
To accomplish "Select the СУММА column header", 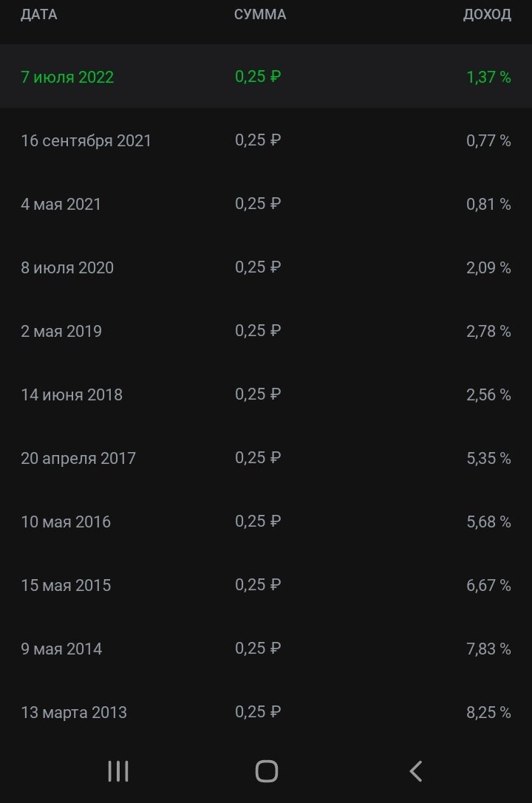I will [260, 14].
